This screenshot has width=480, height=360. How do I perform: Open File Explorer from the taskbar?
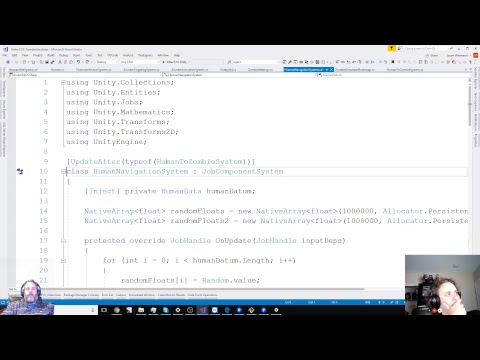141,310
